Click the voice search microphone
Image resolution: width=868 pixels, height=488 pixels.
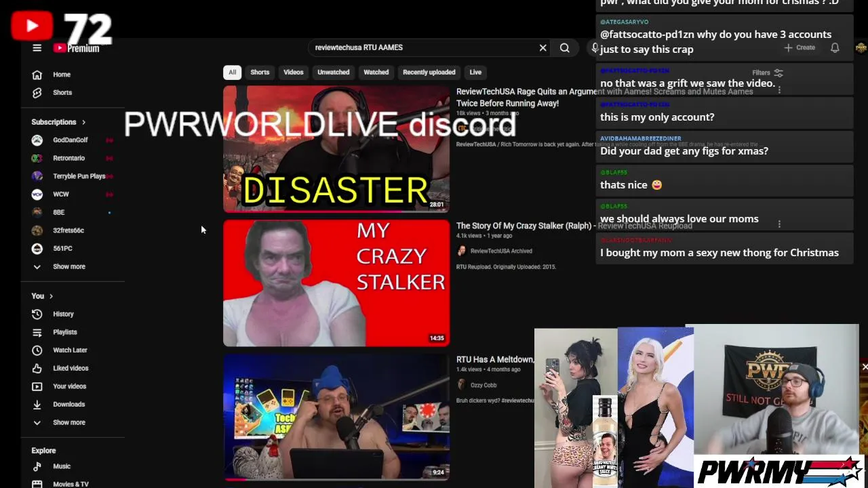[594, 47]
